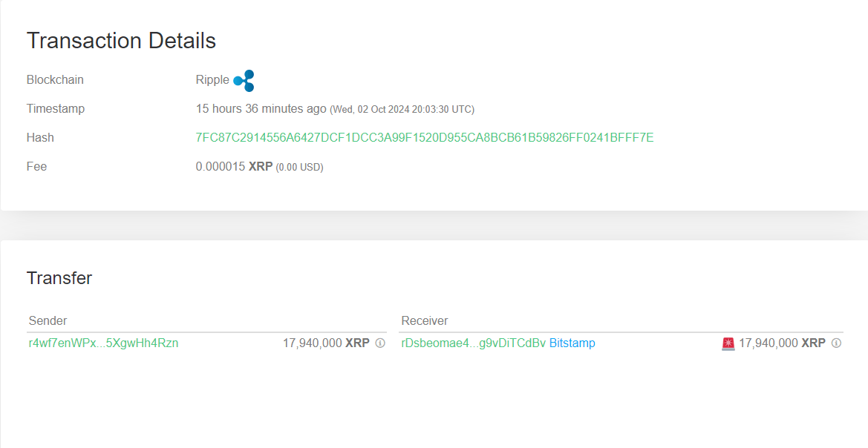Click the Hash field label
This screenshot has width=868, height=448.
(40, 137)
